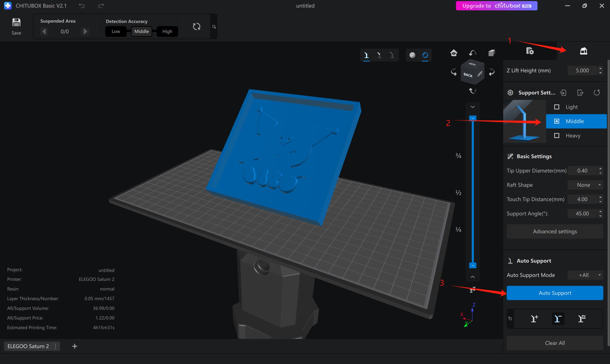Open the slice settings tab icon

coord(530,51)
